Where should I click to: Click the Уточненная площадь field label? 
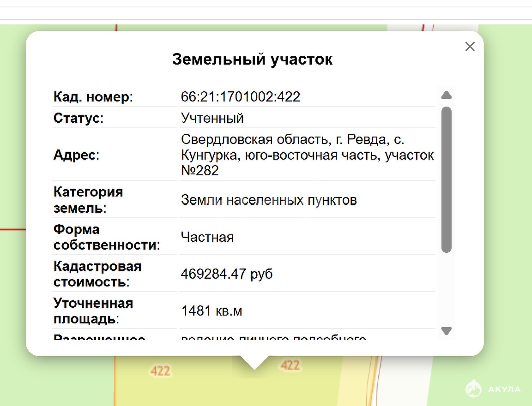pos(93,311)
